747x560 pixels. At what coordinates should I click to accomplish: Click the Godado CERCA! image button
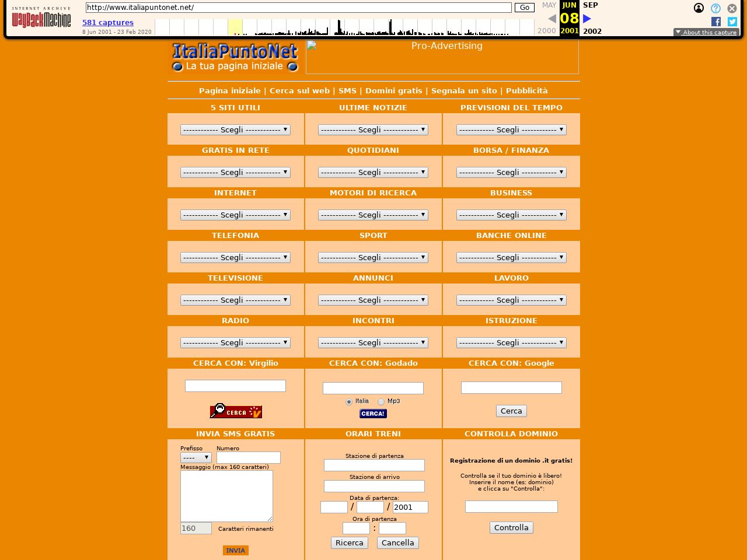pyautogui.click(x=373, y=414)
